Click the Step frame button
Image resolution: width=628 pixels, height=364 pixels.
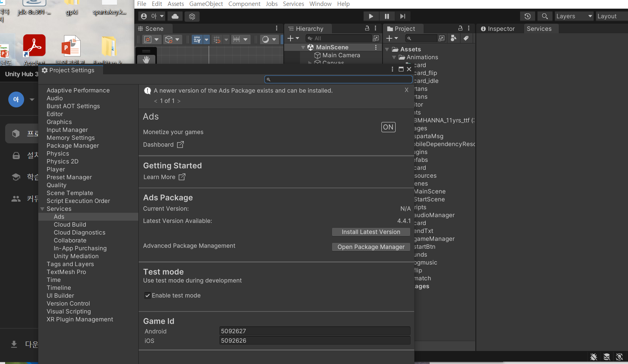coord(402,16)
